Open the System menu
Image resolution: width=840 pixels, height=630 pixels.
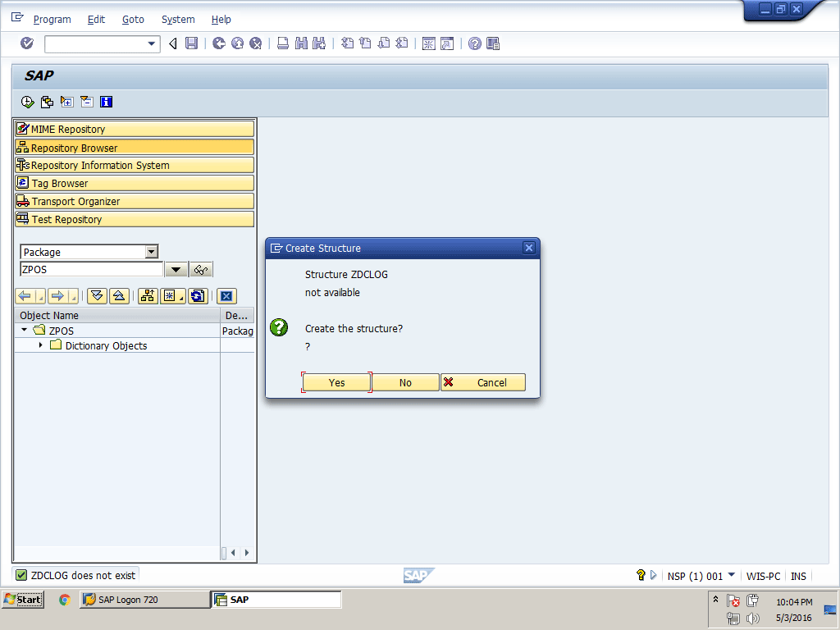pyautogui.click(x=178, y=19)
